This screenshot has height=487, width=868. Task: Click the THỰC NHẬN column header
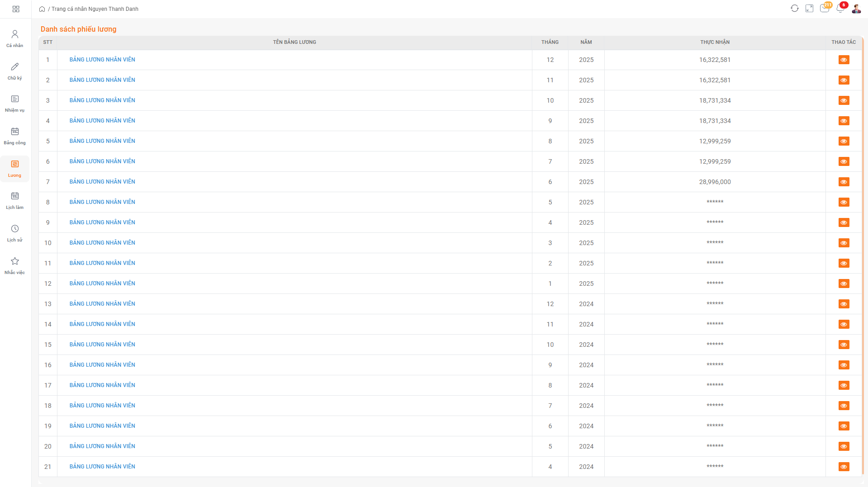pos(715,42)
